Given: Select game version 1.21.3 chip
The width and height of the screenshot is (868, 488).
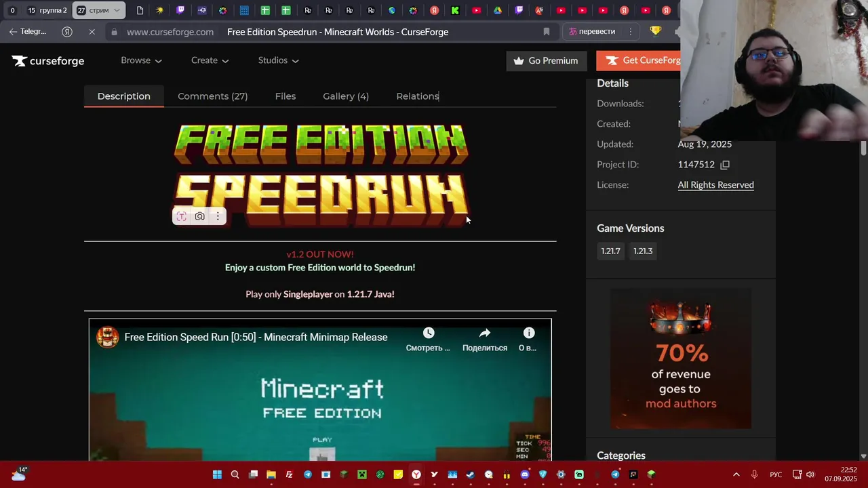Looking at the screenshot, I should pyautogui.click(x=643, y=251).
